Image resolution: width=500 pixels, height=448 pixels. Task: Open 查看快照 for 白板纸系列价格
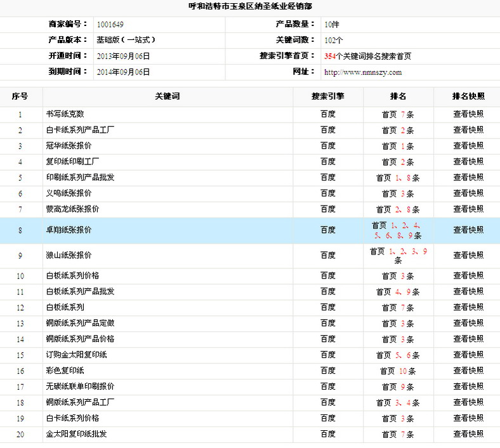point(468,276)
